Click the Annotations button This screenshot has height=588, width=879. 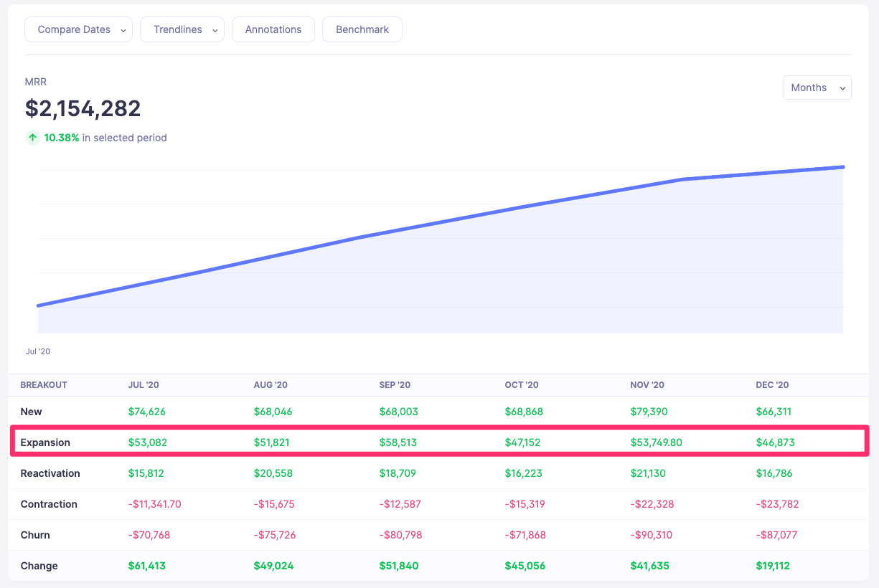click(x=273, y=29)
